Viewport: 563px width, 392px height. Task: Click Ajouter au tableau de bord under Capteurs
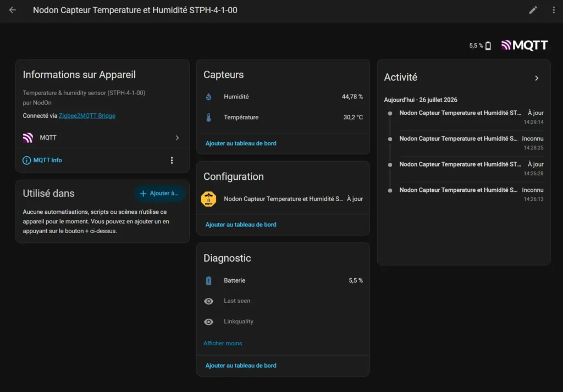click(241, 143)
